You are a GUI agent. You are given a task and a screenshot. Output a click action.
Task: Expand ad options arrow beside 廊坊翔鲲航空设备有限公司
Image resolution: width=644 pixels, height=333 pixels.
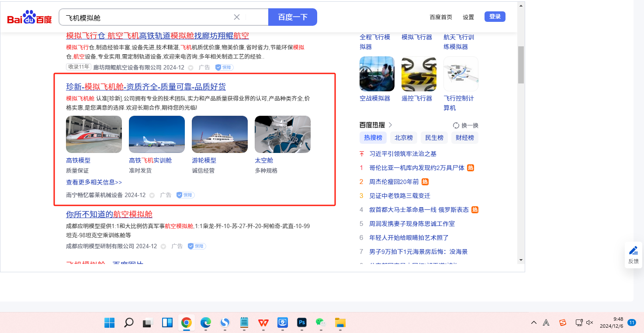click(x=190, y=68)
